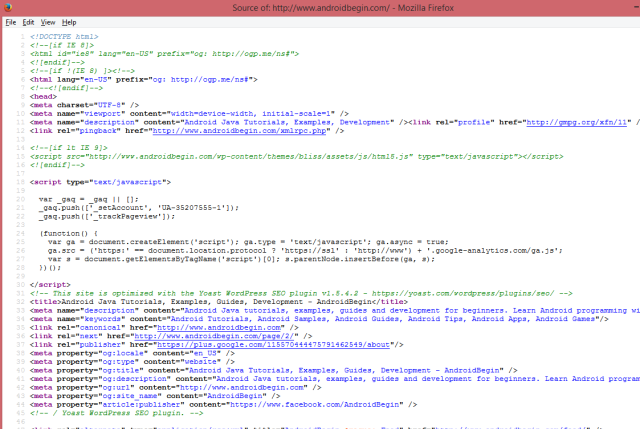Click the closing </script> tag line

pyautogui.click(x=50, y=285)
